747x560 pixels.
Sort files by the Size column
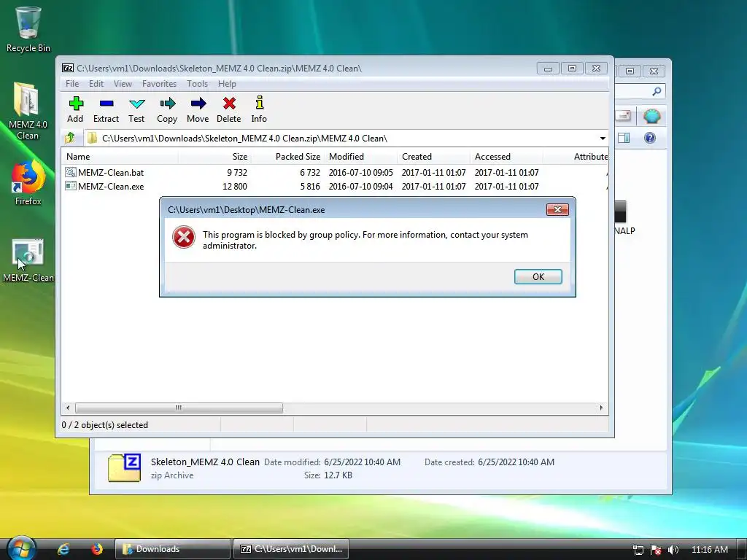[x=215, y=157]
